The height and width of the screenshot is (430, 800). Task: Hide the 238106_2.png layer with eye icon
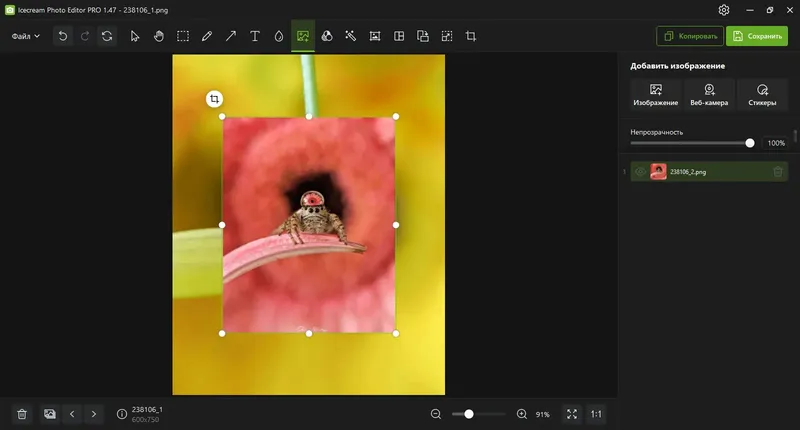point(640,172)
